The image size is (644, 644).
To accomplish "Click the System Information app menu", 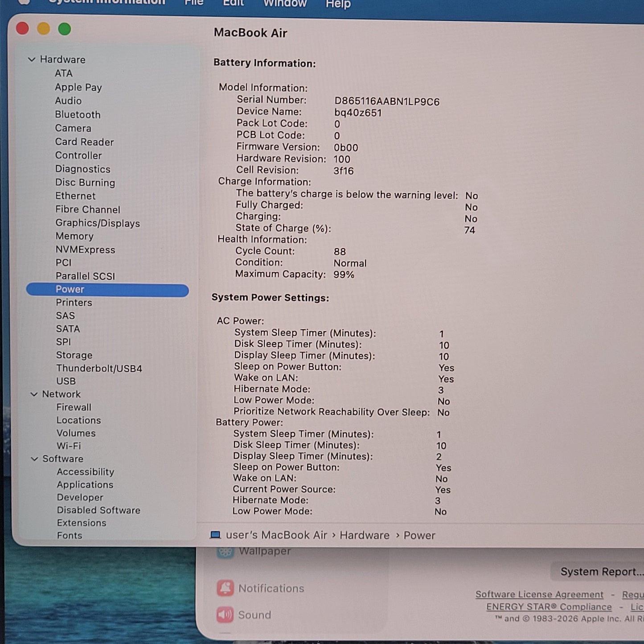I will pyautogui.click(x=107, y=2).
